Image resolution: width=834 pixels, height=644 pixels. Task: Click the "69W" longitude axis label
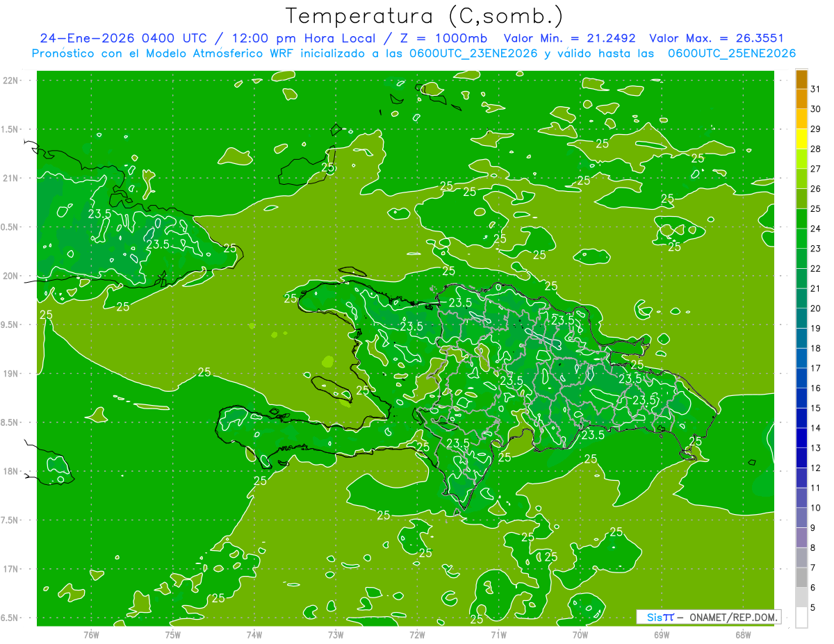662,635
